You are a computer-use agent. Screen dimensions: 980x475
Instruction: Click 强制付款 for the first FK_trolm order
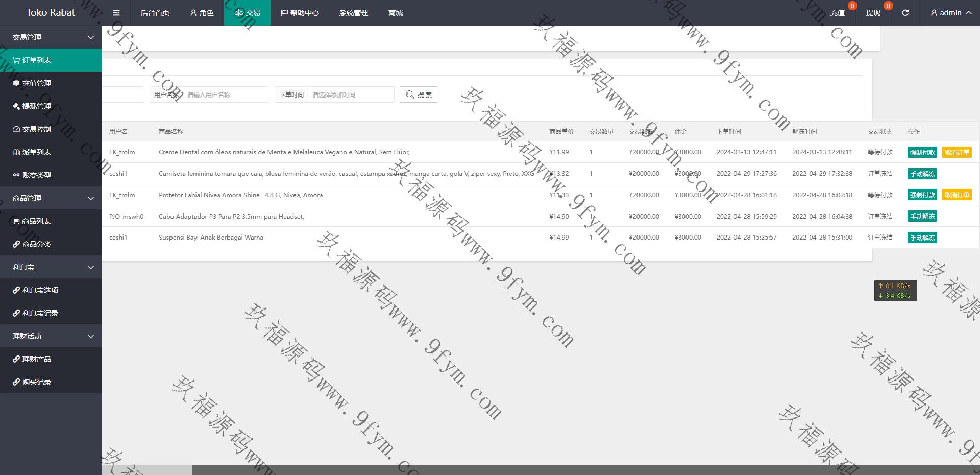click(x=922, y=152)
